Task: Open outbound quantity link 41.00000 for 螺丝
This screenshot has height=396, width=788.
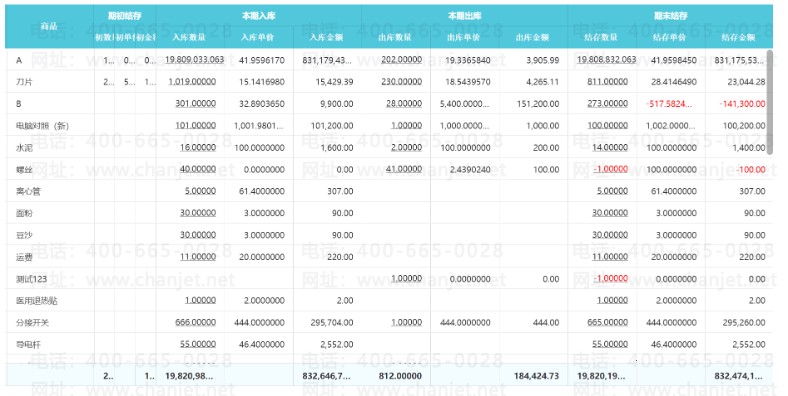Action: 404,169
